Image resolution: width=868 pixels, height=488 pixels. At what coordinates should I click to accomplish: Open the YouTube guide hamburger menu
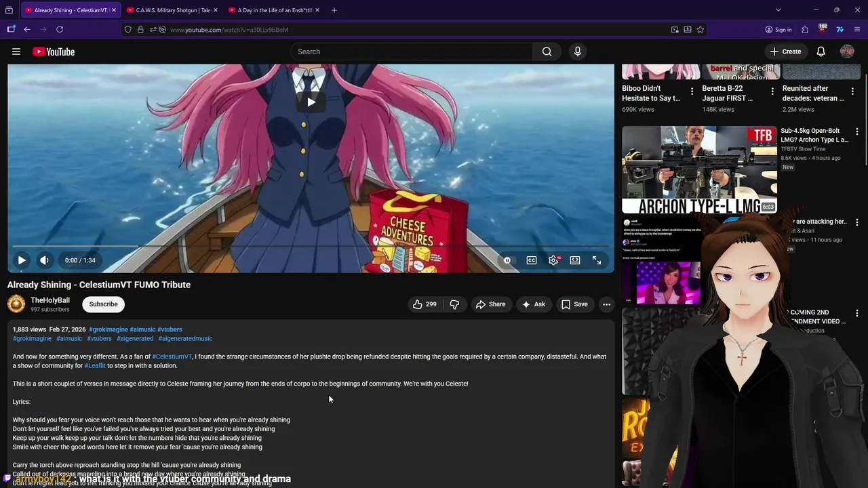(x=16, y=52)
